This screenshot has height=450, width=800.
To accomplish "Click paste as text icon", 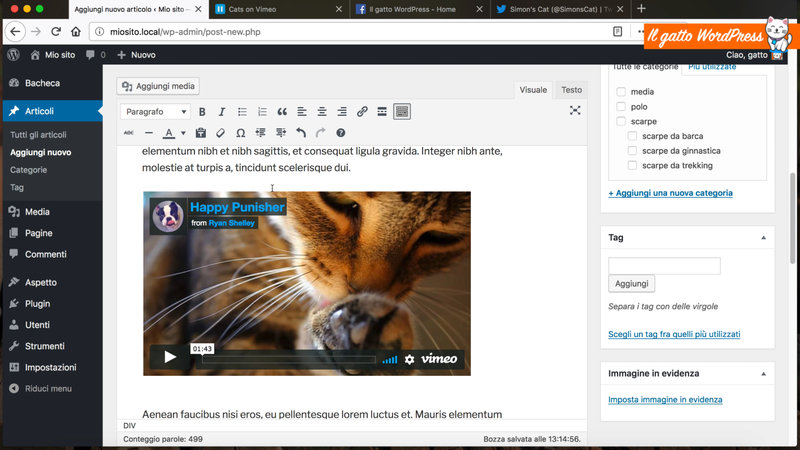I will 201,133.
